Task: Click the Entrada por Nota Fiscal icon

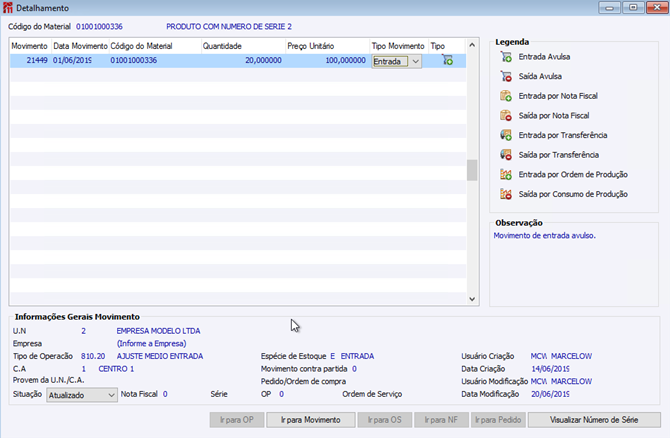Action: point(506,96)
